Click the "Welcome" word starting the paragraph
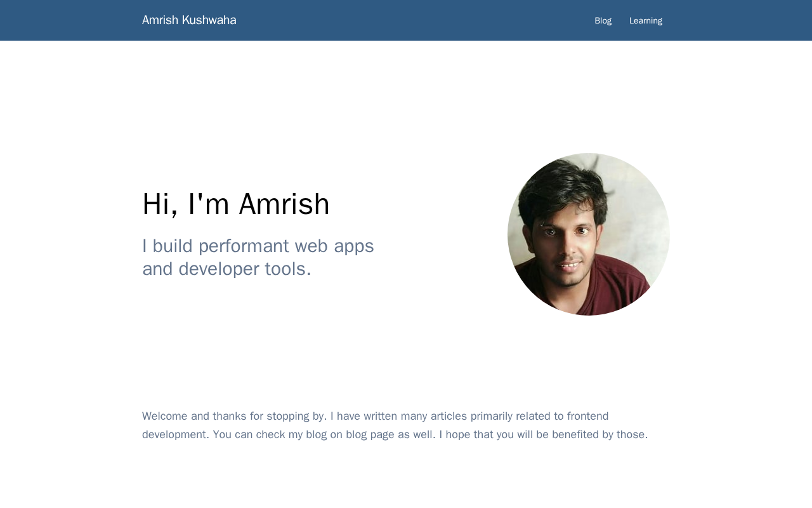The width and height of the screenshot is (812, 508). click(x=165, y=417)
